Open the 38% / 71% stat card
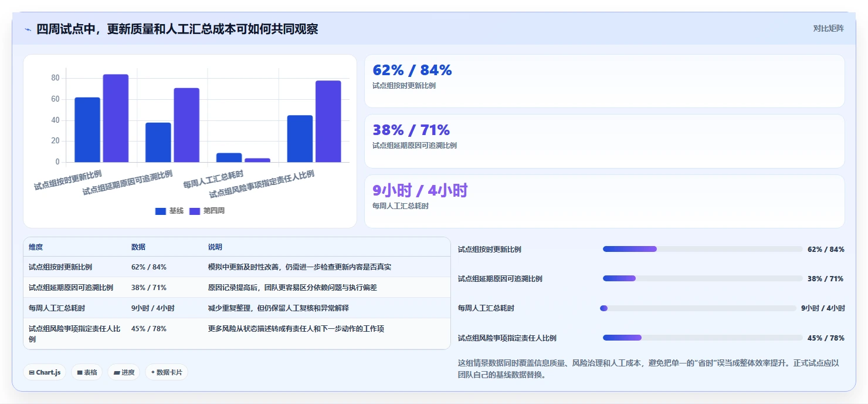 coord(605,141)
